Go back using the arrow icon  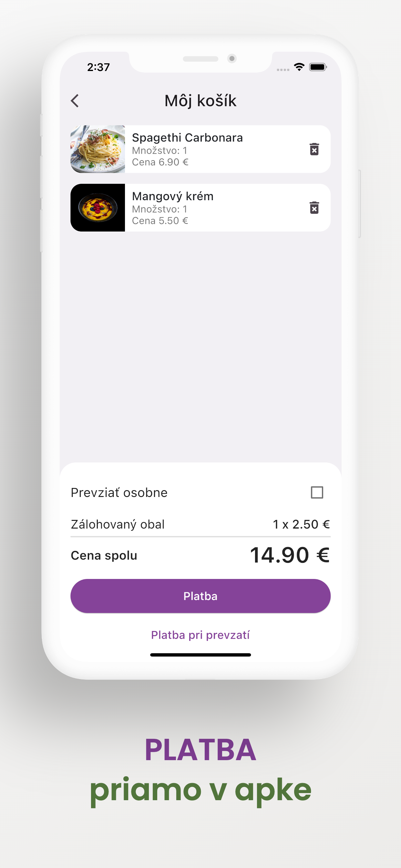click(75, 101)
